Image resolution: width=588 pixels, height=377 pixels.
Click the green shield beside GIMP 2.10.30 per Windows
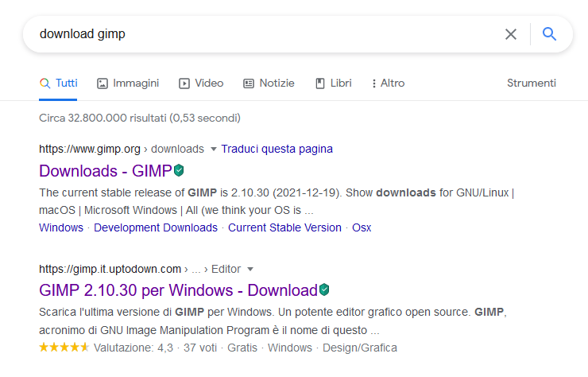click(324, 290)
